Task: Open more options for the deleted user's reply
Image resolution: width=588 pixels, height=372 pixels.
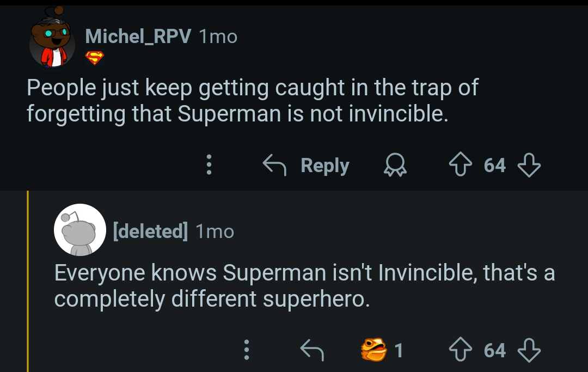Action: click(246, 350)
